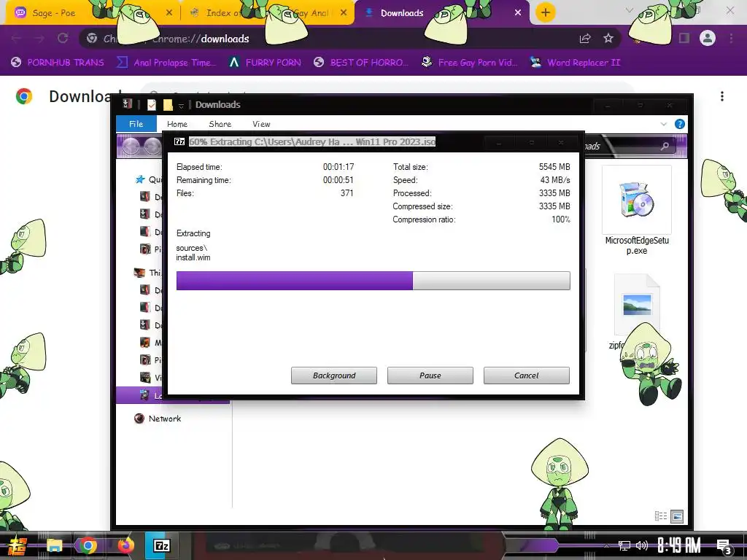Open the BEST OF HORRO... bookmark
Image resolution: width=747 pixels, height=560 pixels.
click(362, 63)
